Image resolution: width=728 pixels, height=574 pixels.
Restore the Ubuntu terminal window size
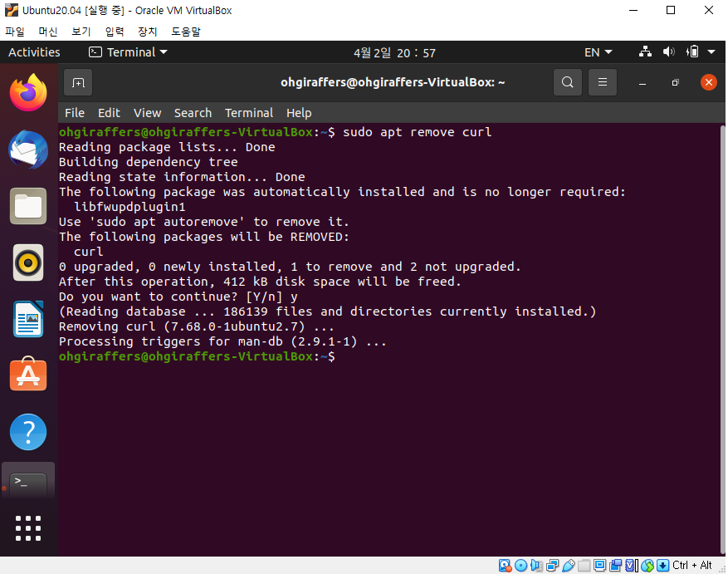click(675, 83)
